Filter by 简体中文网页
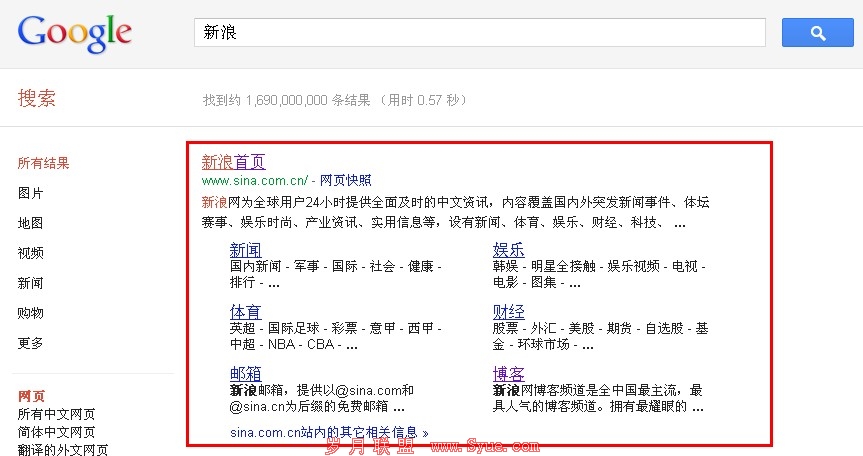This screenshot has width=863, height=456. [x=57, y=432]
